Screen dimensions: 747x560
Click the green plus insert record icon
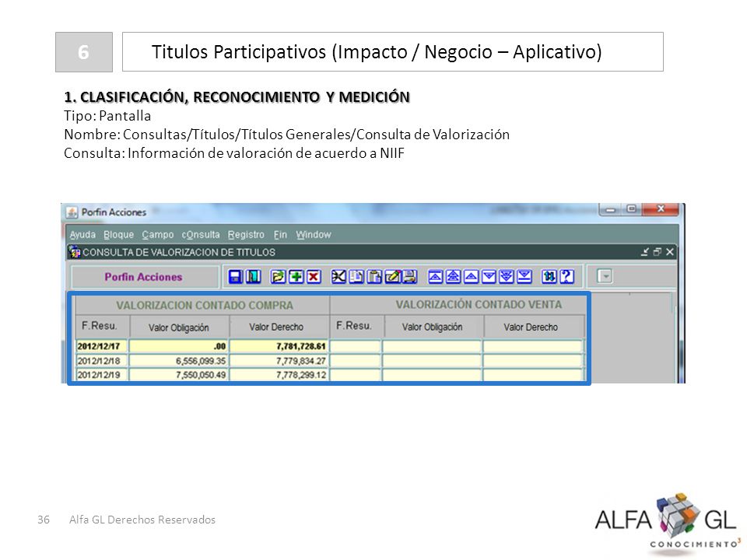(296, 277)
